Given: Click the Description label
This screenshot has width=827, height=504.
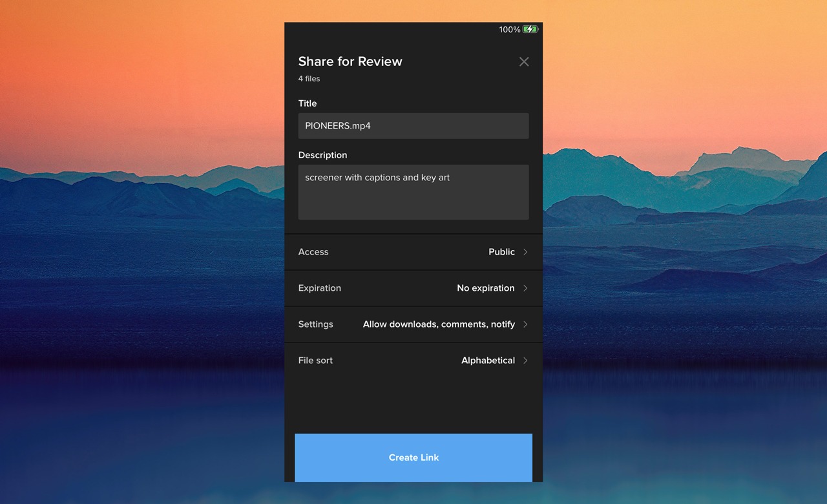Looking at the screenshot, I should click(322, 155).
